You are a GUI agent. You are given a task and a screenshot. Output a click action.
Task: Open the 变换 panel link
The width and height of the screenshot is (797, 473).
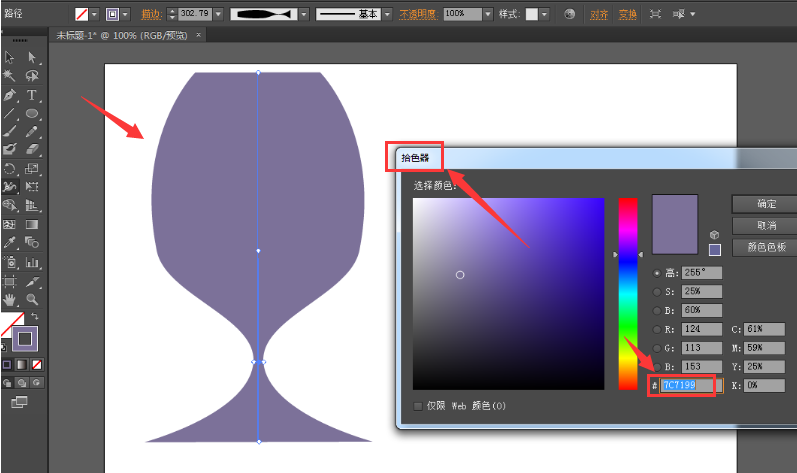627,15
